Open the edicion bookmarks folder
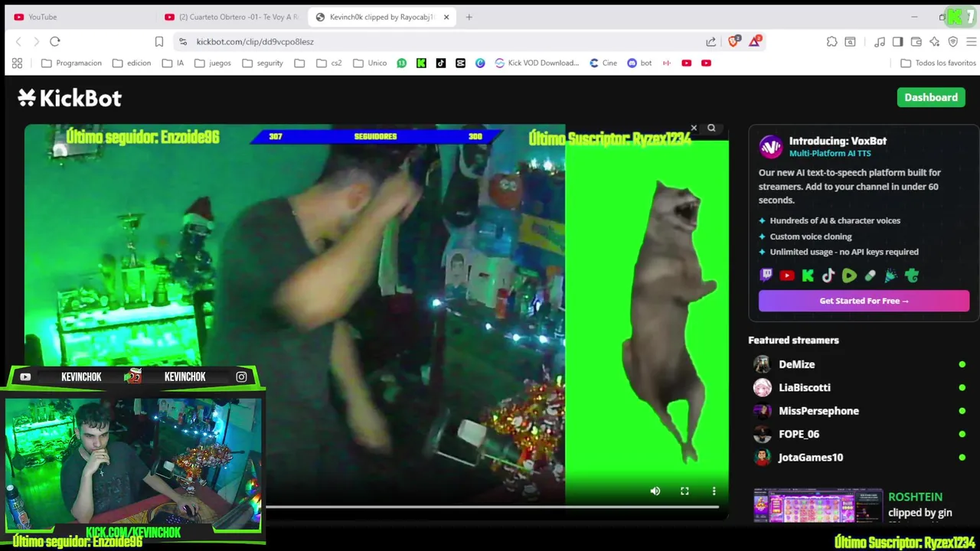980x551 pixels. (132, 63)
